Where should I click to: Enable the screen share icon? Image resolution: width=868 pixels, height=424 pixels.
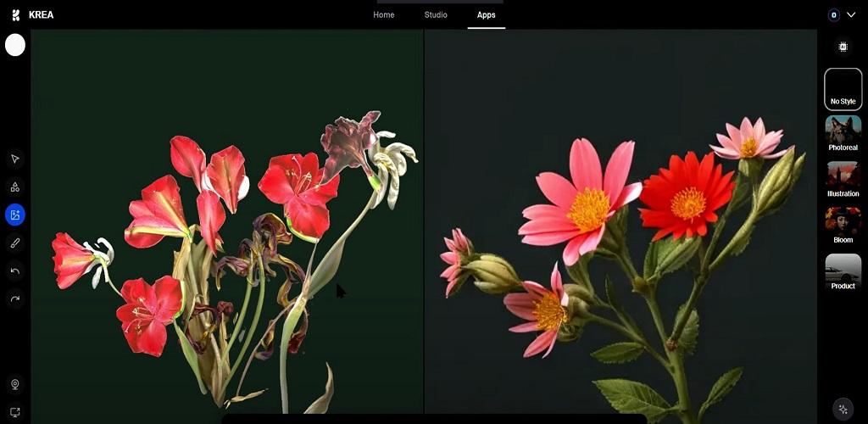coord(15,412)
